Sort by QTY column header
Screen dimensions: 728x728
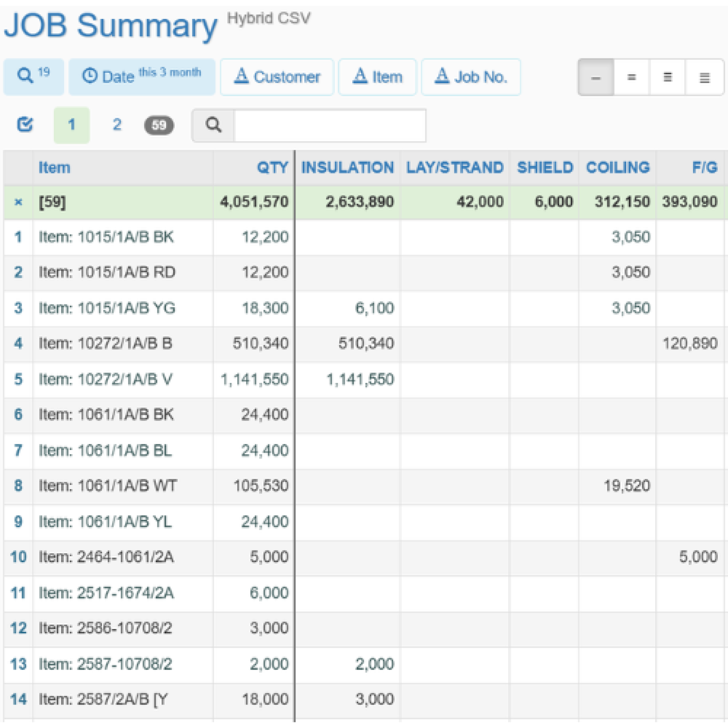pos(272,168)
